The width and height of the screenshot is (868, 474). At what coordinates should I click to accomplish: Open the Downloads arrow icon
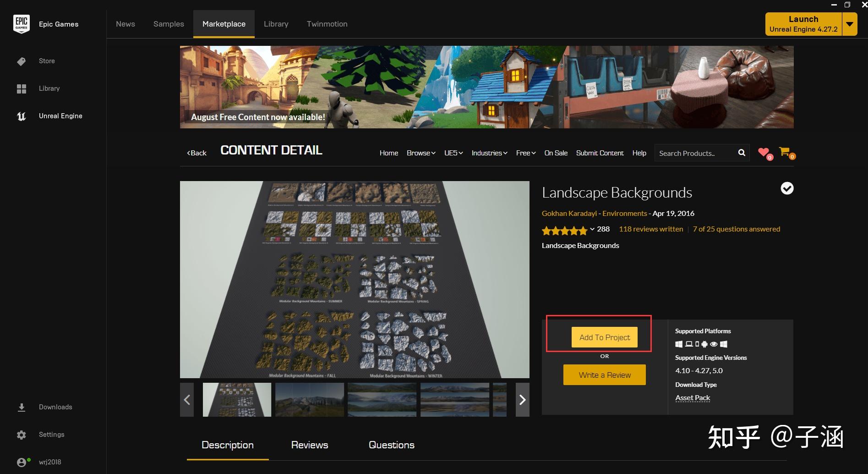click(x=22, y=407)
